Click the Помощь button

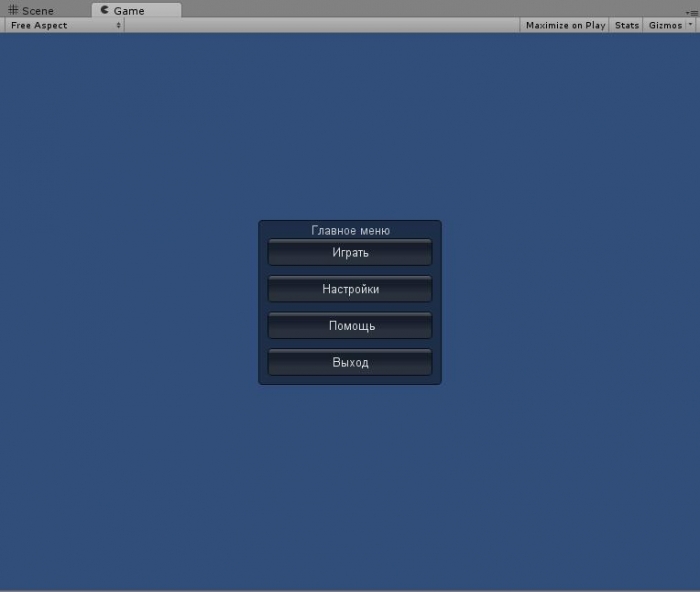[350, 326]
